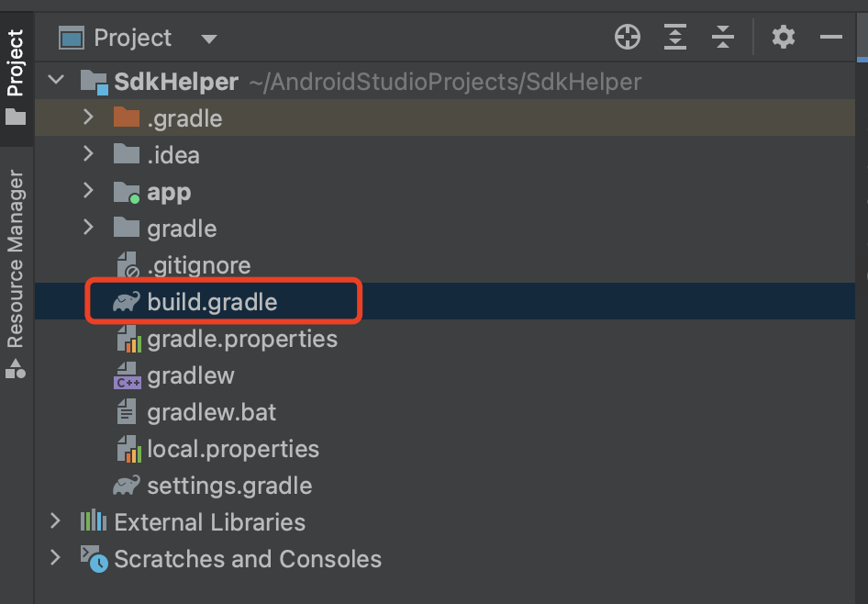868x604 pixels.
Task: Select the gradle.properties file
Action: tap(241, 339)
